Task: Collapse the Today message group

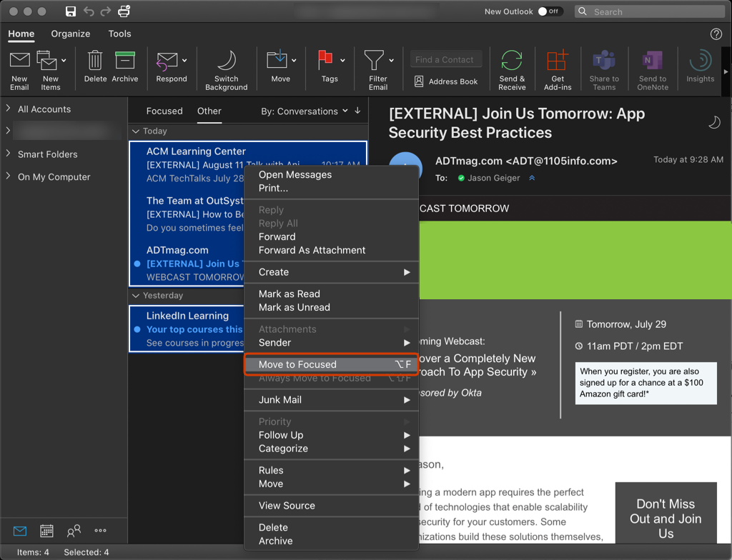Action: pos(136,131)
